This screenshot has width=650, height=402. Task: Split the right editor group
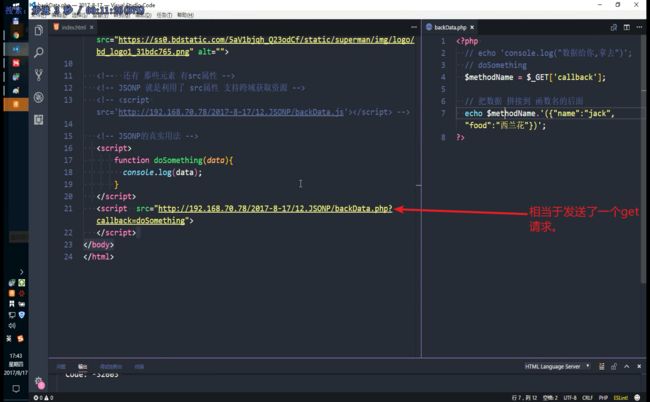pyautogui.click(x=626, y=27)
